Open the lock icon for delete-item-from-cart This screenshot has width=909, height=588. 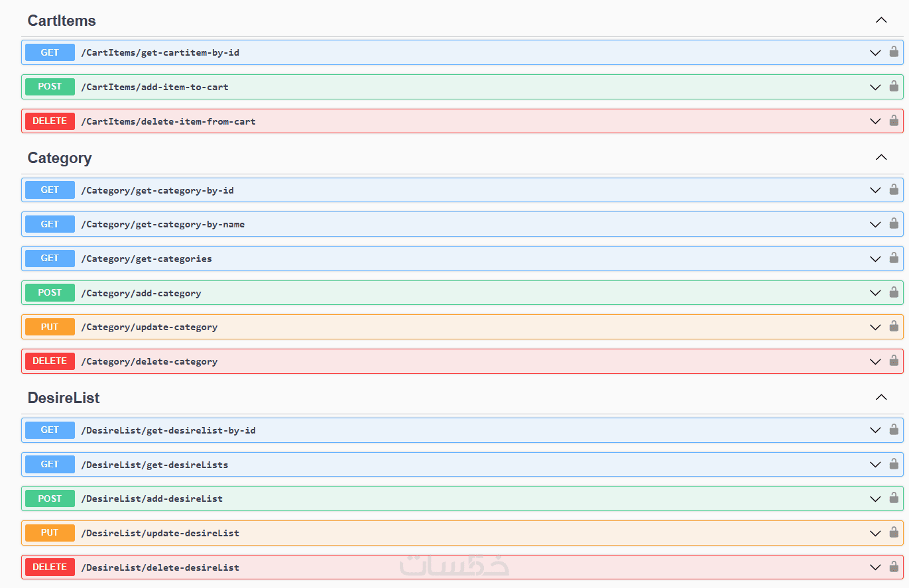coord(894,121)
